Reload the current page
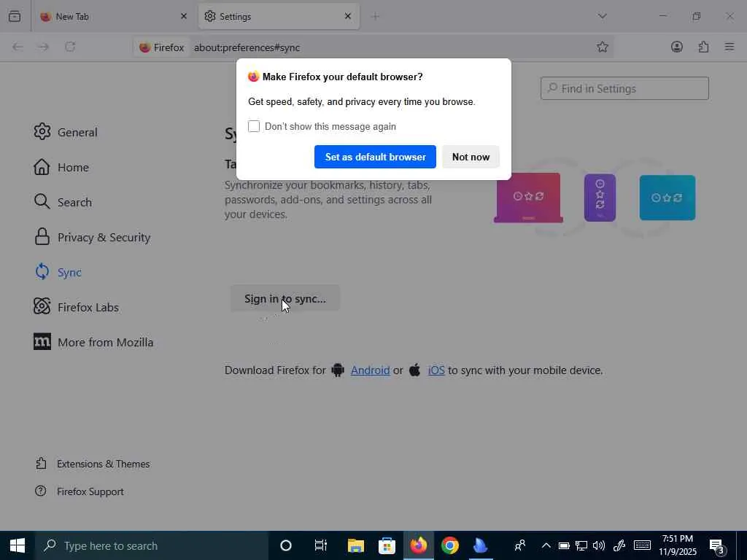The image size is (747, 560). pyautogui.click(x=70, y=47)
